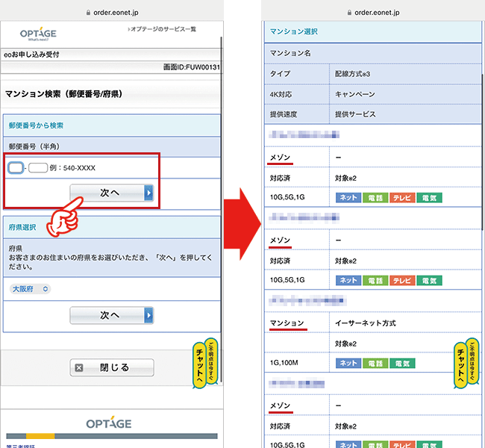Click ネット badge in first mansion row

348,198
